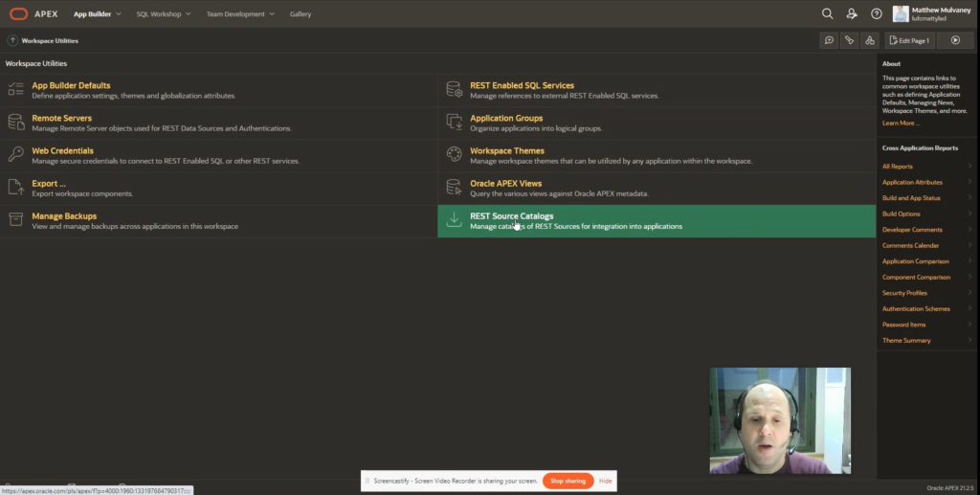Open Oracle APEX Views link
Viewport: 980px width, 495px height.
coord(505,183)
